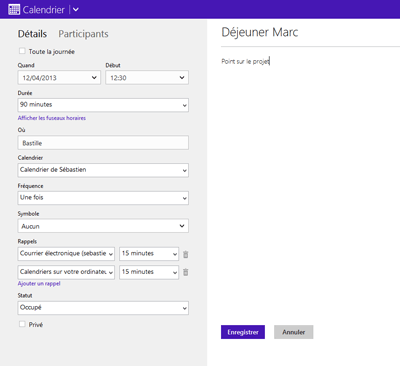
Task: Click Afficher les fuseaux horaires link
Action: point(52,118)
